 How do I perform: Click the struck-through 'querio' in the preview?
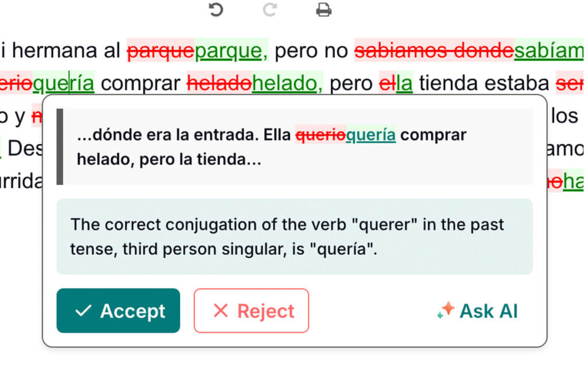click(x=320, y=135)
